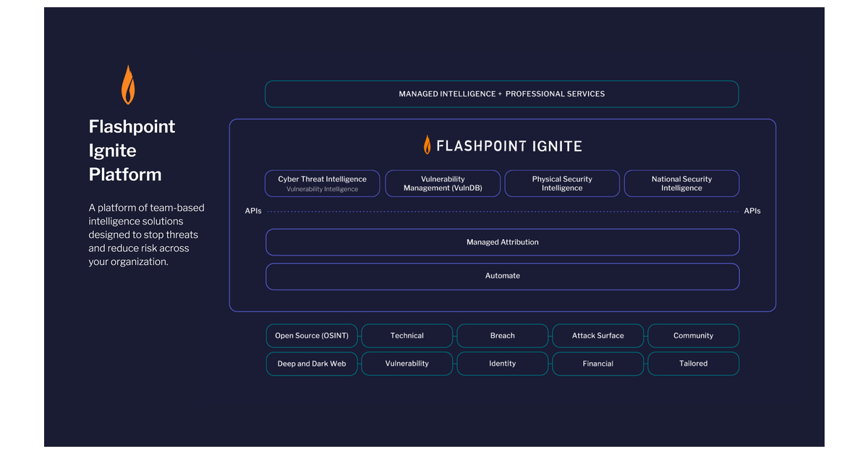Select National Security Intelligence box
The width and height of the screenshot is (868, 454).
(x=681, y=184)
